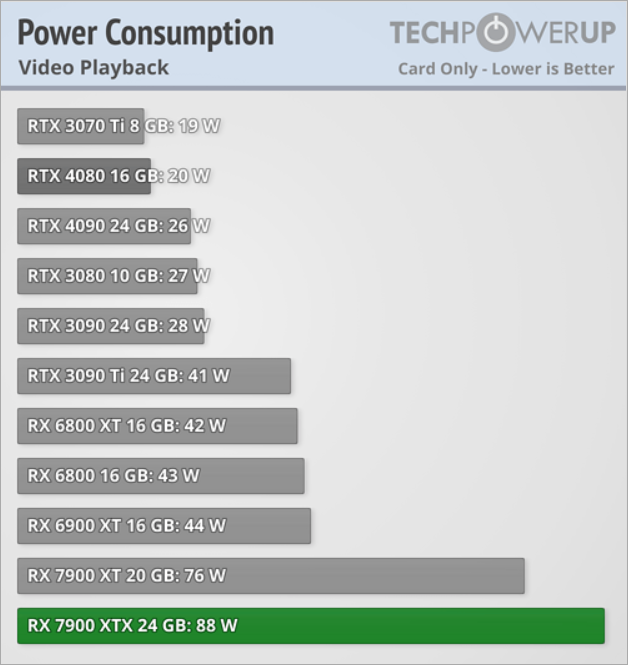
Task: Select the RX 6800 XT 16 GB bar
Action: coord(157,426)
